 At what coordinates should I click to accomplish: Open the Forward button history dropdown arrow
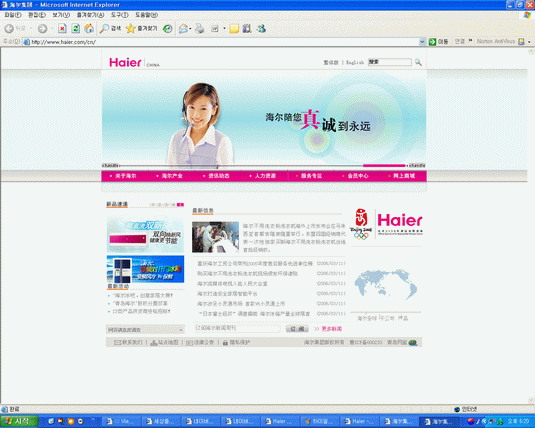pos(52,29)
